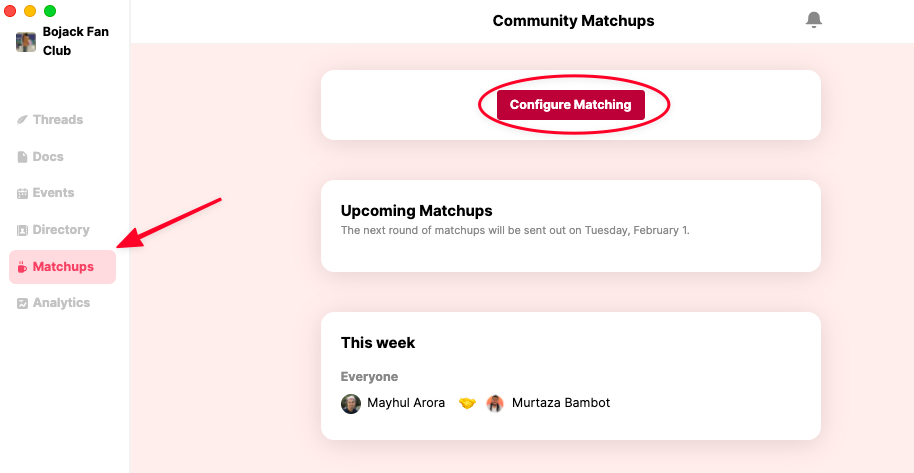The width and height of the screenshot is (914, 473).
Task: Click the Matchups coffee cup icon
Action: point(22,267)
